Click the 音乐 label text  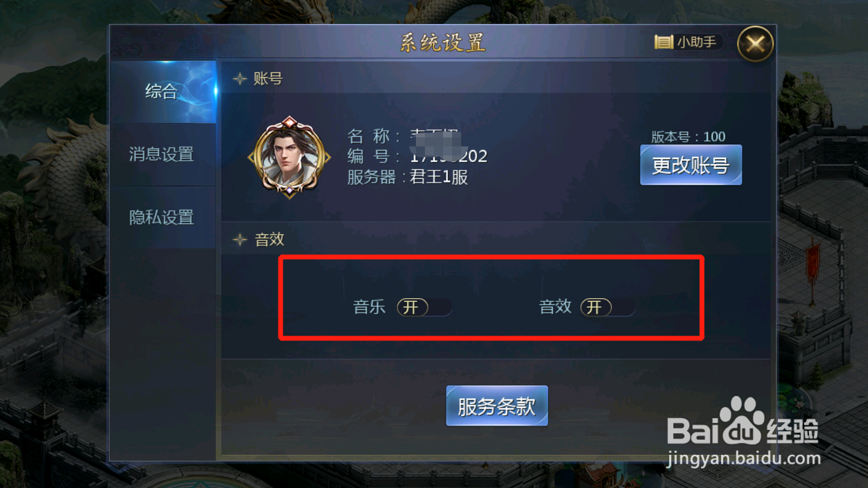tap(369, 307)
